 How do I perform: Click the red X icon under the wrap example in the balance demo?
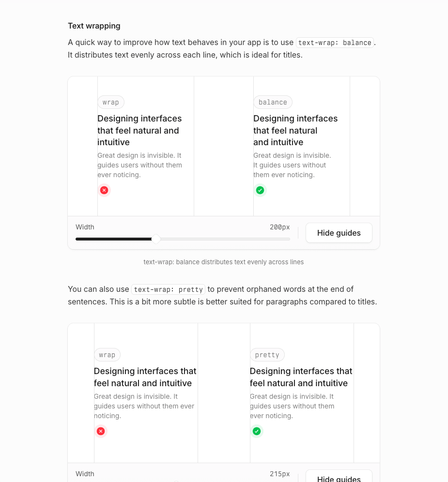(x=104, y=190)
